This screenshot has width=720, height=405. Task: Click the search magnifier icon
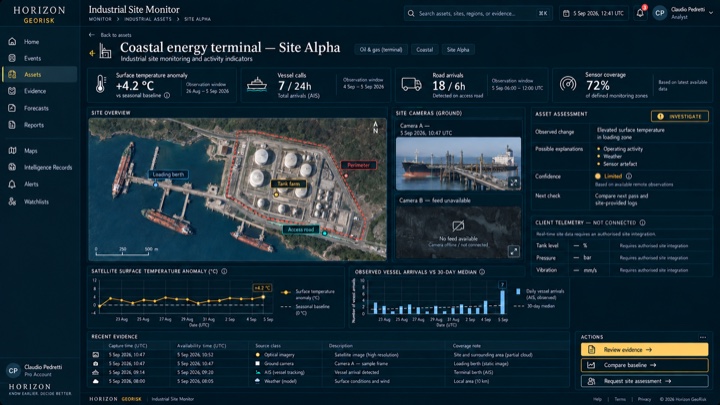411,14
